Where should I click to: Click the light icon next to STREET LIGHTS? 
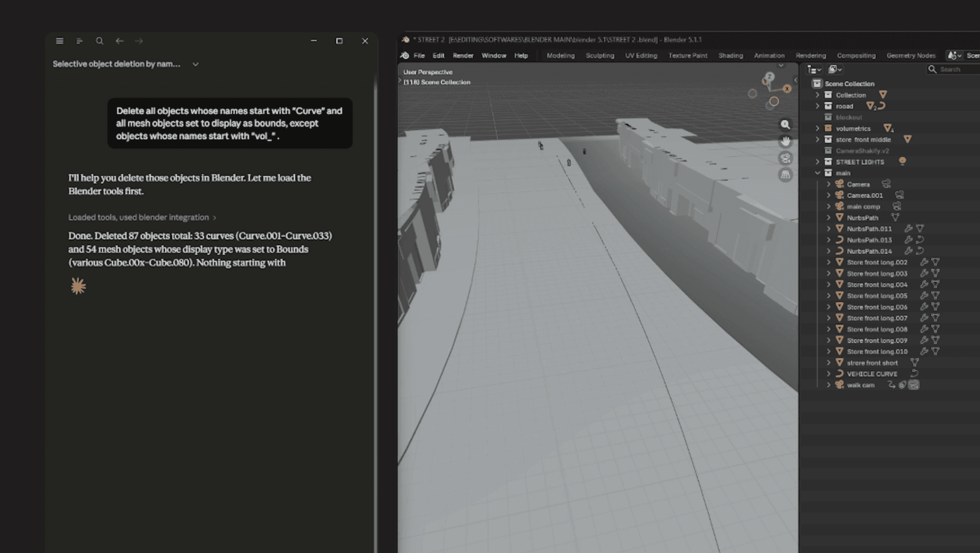click(x=902, y=161)
